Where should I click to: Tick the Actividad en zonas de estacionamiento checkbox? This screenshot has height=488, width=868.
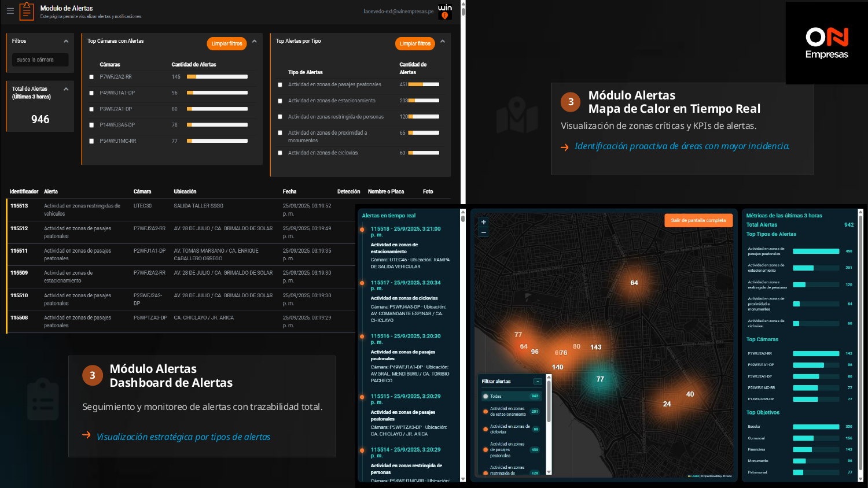pos(280,101)
